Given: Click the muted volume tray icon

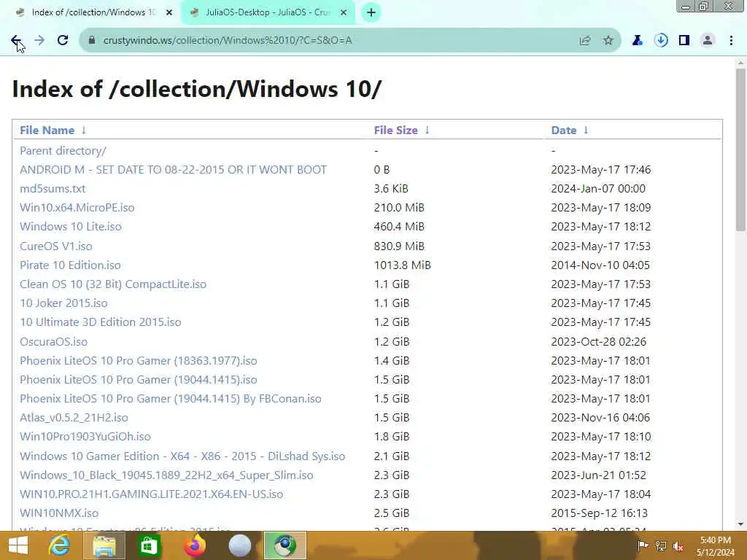Looking at the screenshot, I should coord(678,546).
